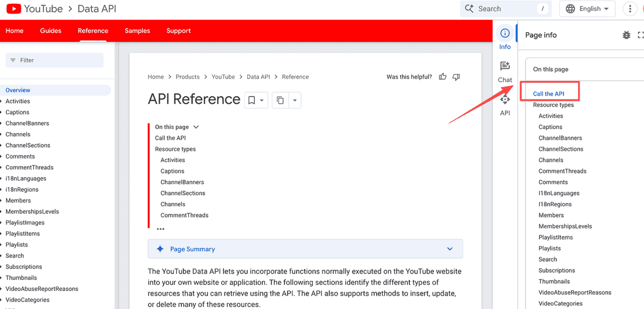The height and width of the screenshot is (309, 644).
Task: Switch to the Guides tab
Action: click(x=50, y=31)
